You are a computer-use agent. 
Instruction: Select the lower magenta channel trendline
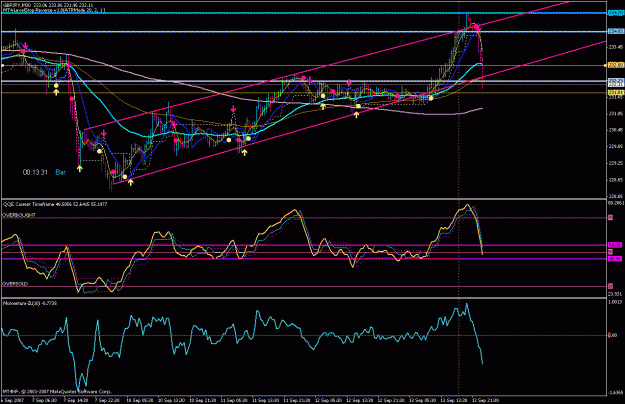(x=359, y=113)
